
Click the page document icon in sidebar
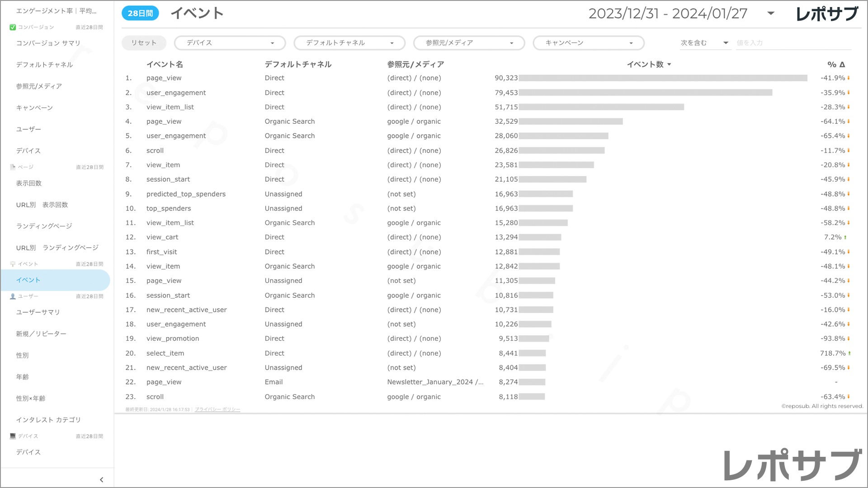click(x=13, y=167)
